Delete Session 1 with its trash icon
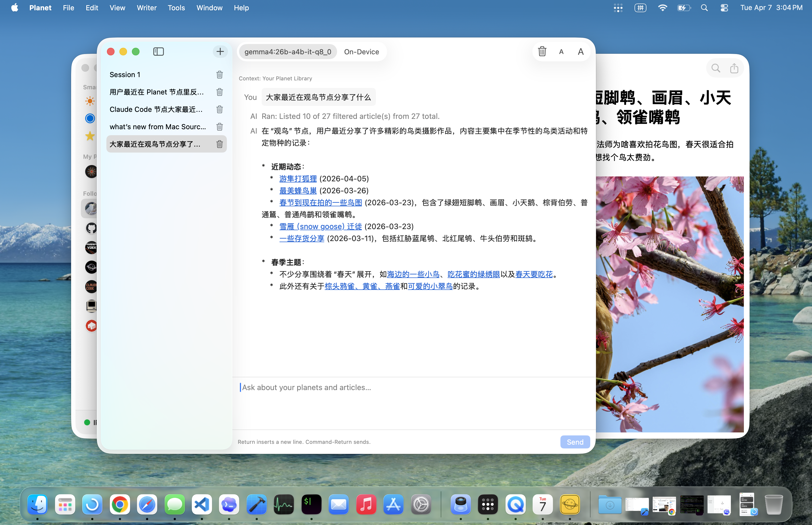Viewport: 812px width, 525px height. [x=220, y=74]
